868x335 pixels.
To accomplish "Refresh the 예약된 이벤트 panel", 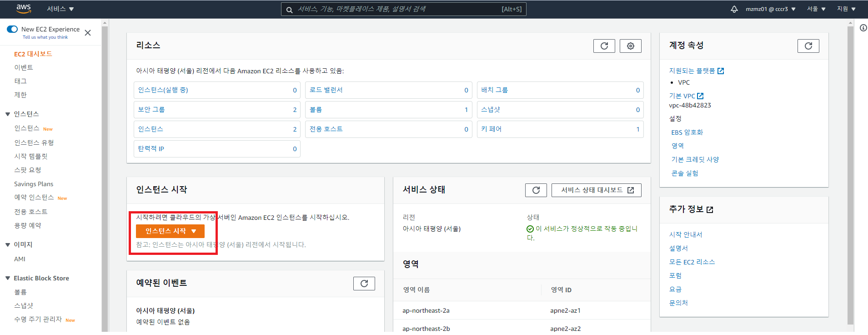I will pyautogui.click(x=364, y=284).
